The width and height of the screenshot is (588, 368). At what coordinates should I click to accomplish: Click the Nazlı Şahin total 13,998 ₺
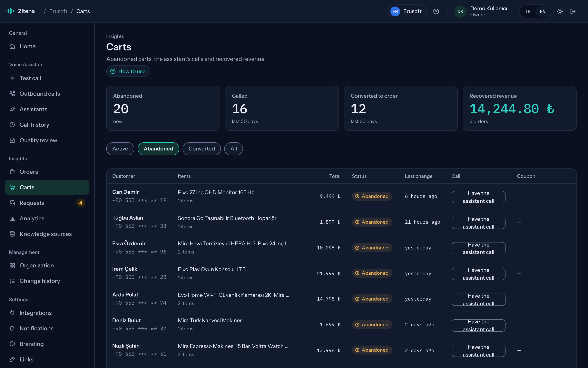[328, 350]
